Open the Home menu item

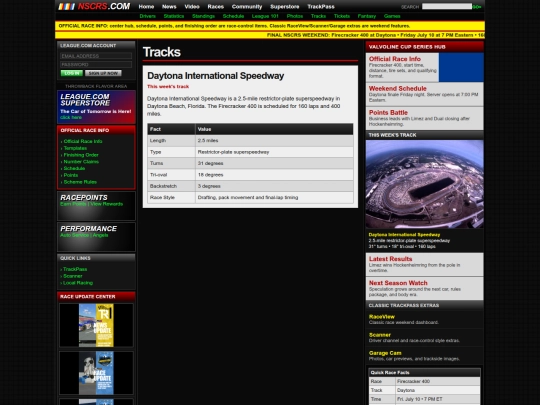click(146, 7)
